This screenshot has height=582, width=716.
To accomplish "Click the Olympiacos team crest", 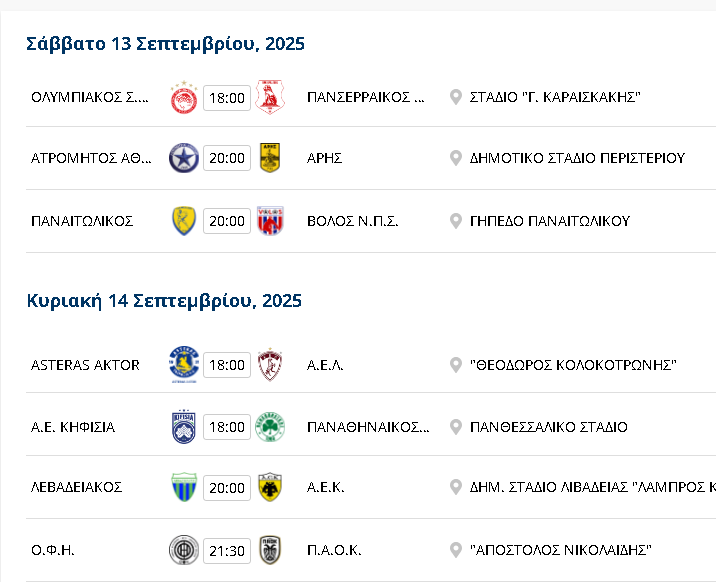I will (184, 97).
